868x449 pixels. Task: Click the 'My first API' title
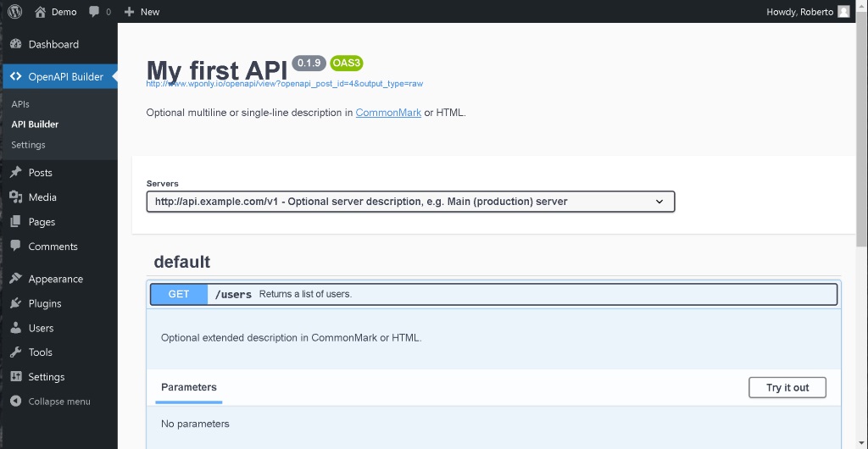point(216,71)
